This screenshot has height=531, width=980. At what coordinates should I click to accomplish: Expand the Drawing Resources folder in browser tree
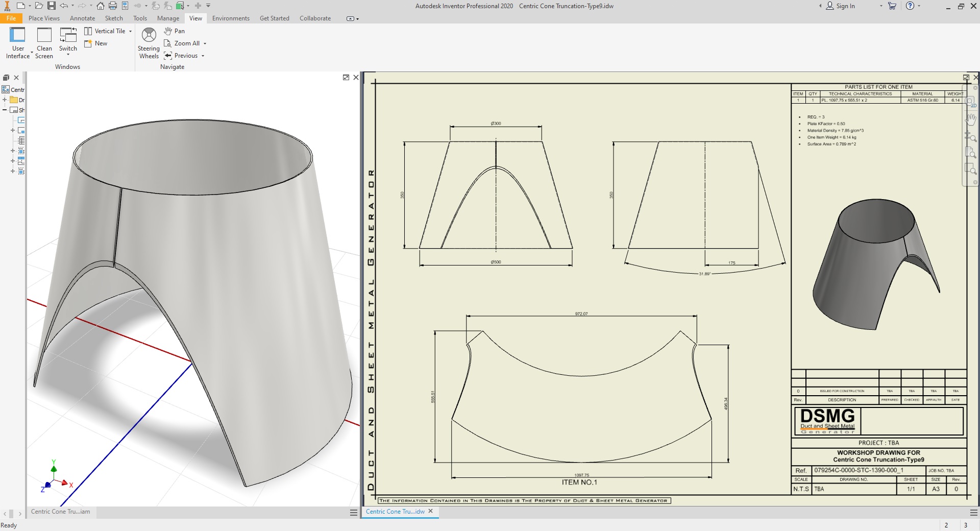(5, 100)
